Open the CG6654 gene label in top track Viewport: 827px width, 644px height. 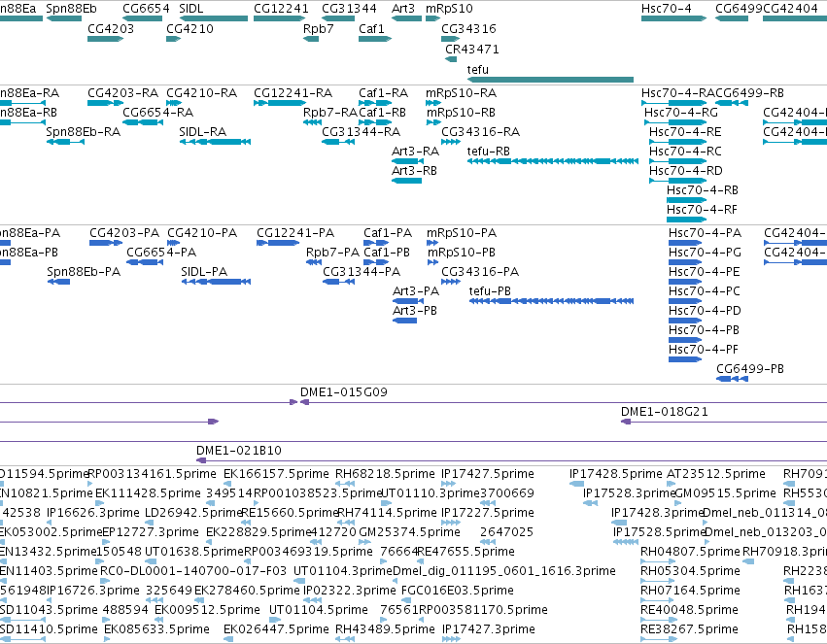(x=146, y=9)
